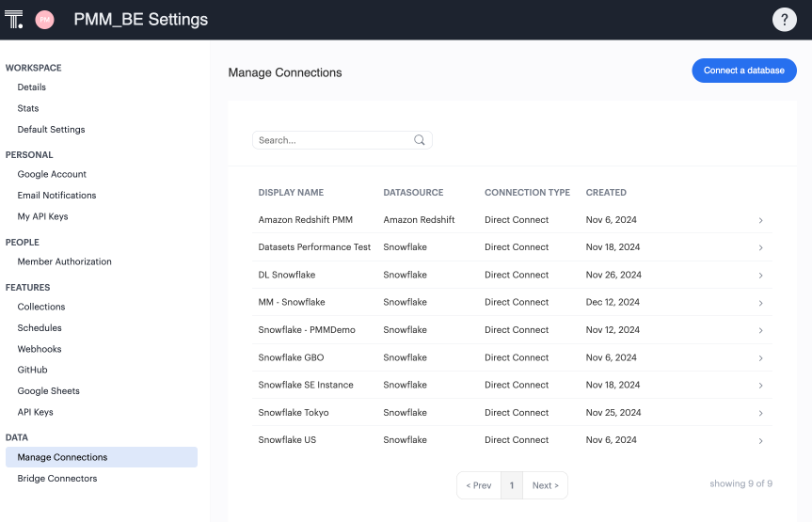Open Snowflake SE Instance connection

[306, 385]
